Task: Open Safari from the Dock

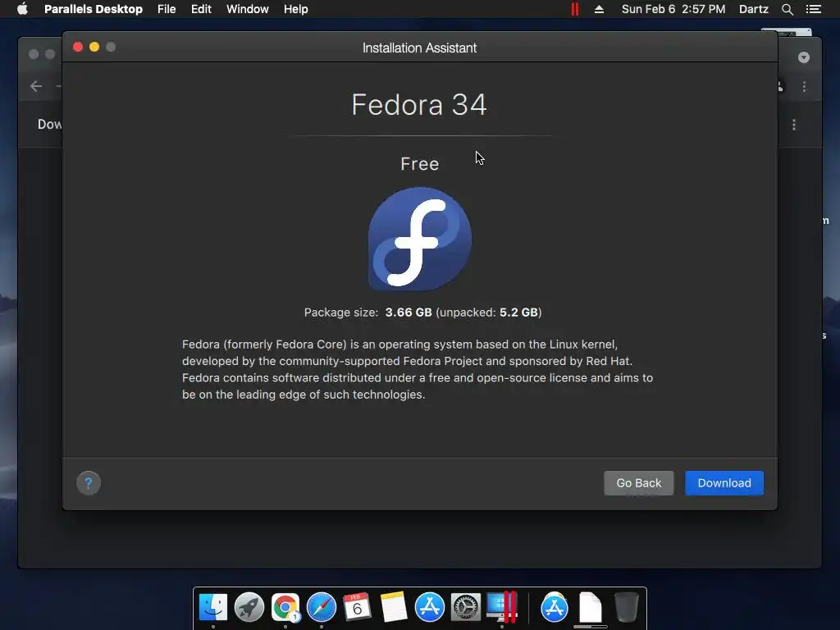Action: click(x=322, y=607)
